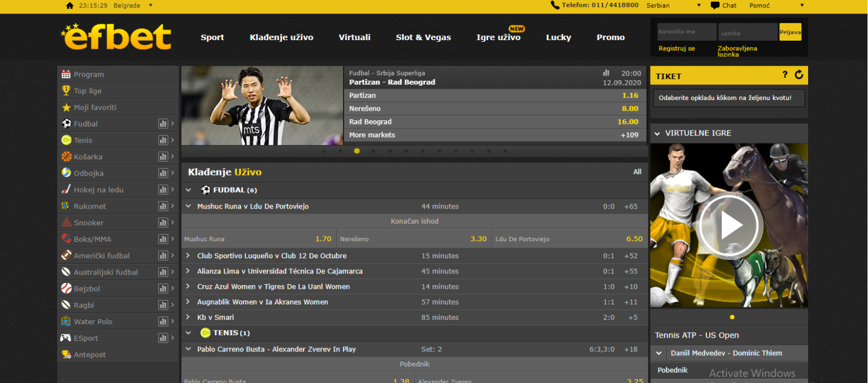Image resolution: width=868 pixels, height=383 pixels.
Task: Open statistics icon in Fudbal sidebar row
Action: point(163,124)
